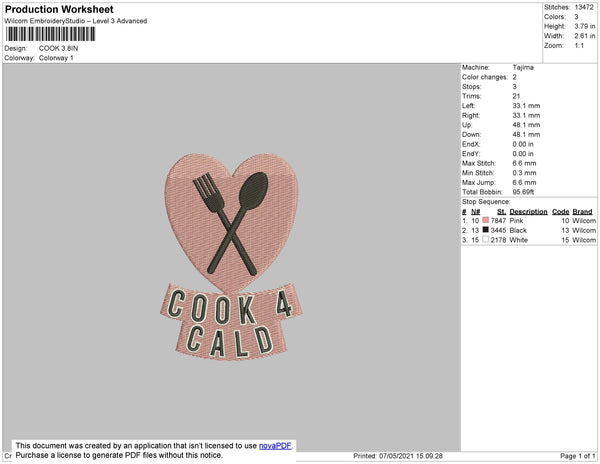Click the White description text

[518, 240]
